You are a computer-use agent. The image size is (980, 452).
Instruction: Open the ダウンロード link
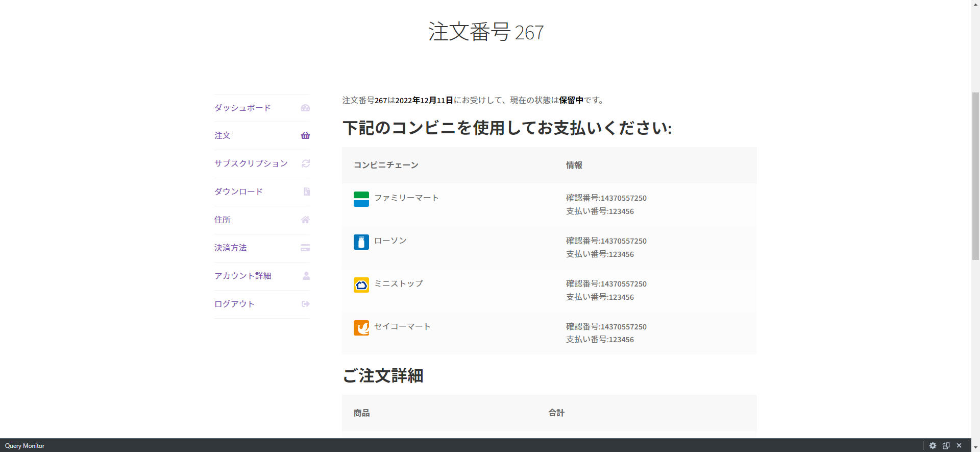238,192
